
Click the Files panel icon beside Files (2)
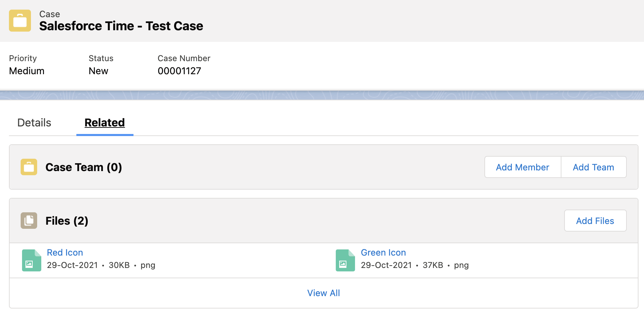point(29,221)
